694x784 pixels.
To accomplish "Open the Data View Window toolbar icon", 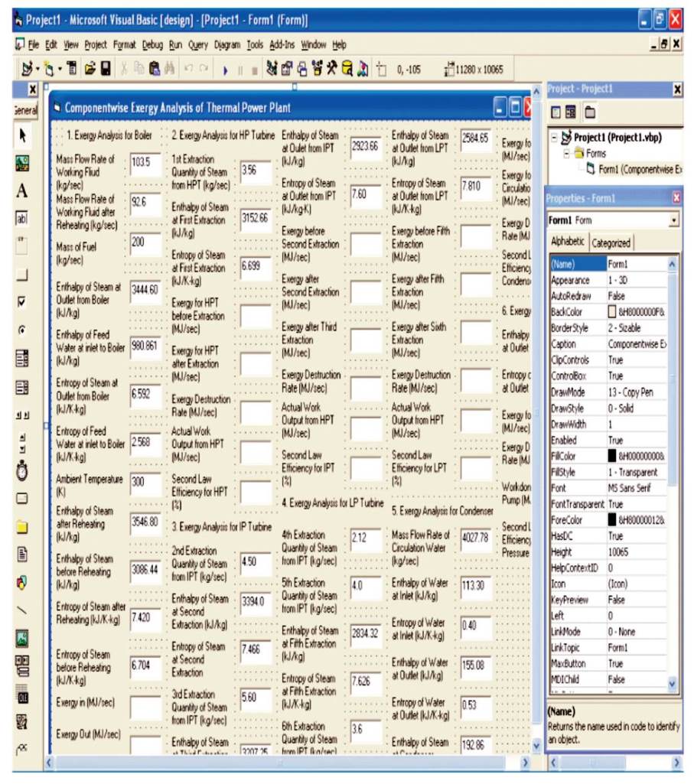I will [347, 69].
